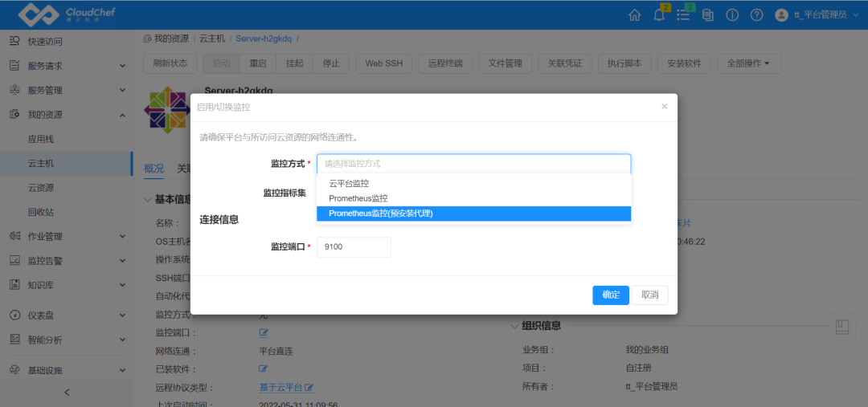868x407 pixels.
Task: Open 回收站 in sidebar
Action: click(x=41, y=213)
